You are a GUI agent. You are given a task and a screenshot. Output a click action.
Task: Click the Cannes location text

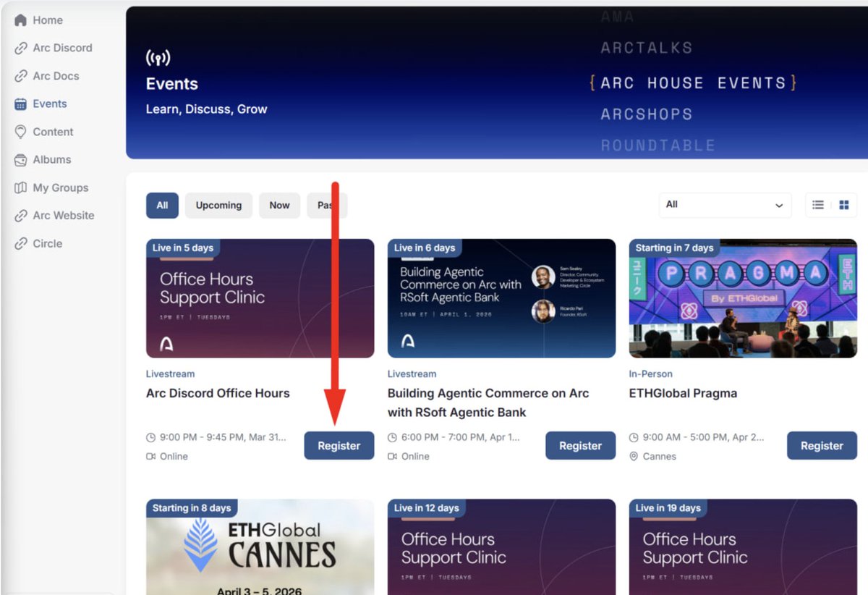660,457
